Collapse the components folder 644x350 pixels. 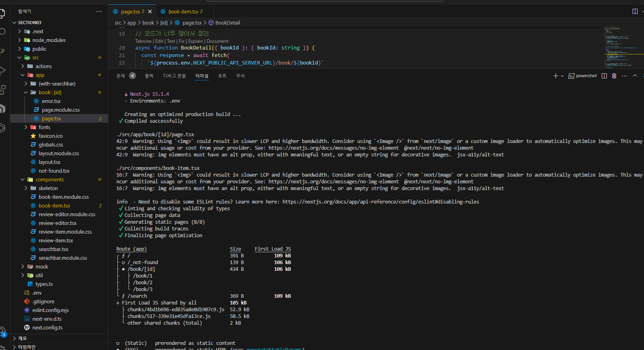(x=59, y=179)
